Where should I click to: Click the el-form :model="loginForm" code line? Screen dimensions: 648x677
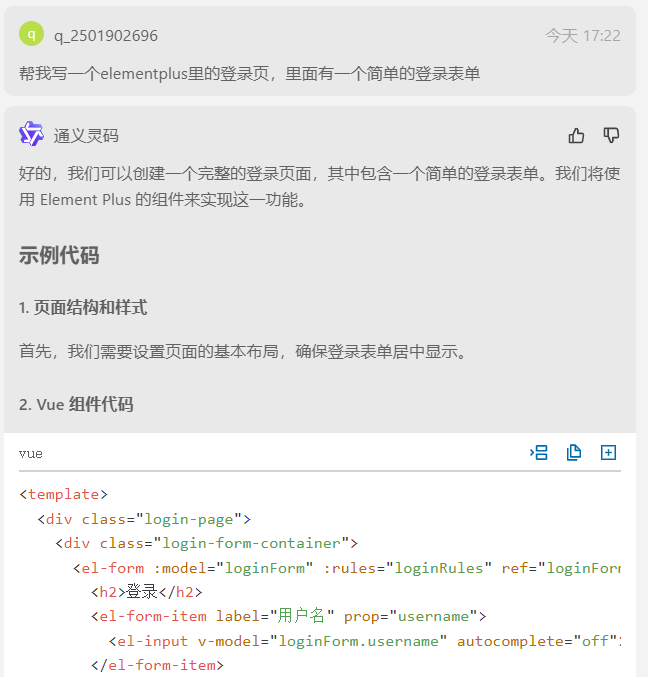point(347,568)
